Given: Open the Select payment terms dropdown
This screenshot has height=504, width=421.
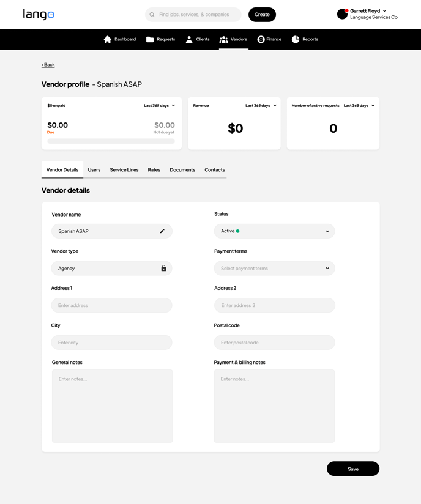Looking at the screenshot, I should tap(274, 268).
